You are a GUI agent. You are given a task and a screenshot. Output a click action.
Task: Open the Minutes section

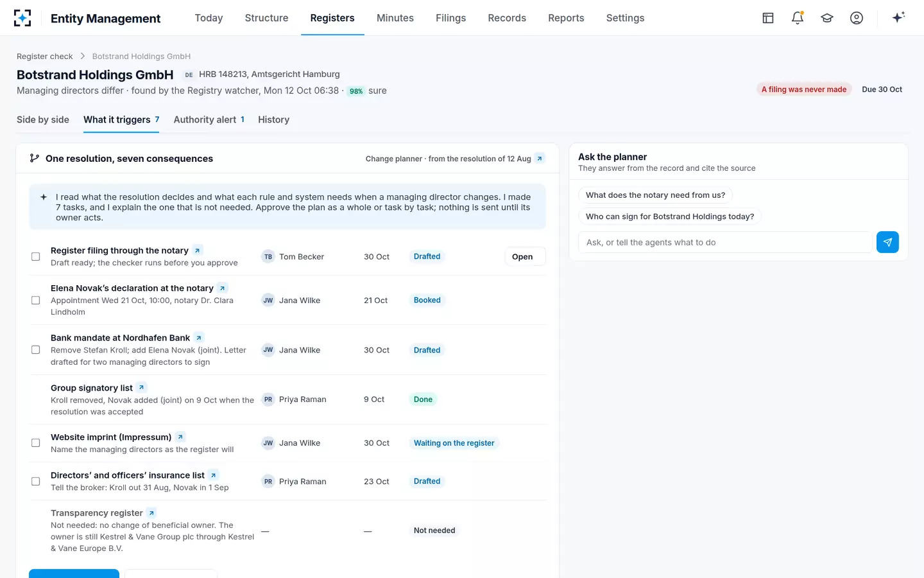coord(395,18)
